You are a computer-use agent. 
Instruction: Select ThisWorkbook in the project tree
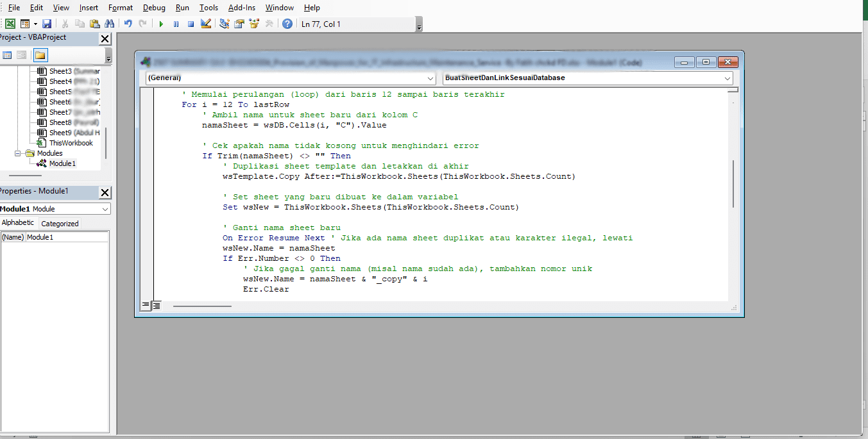click(x=71, y=143)
